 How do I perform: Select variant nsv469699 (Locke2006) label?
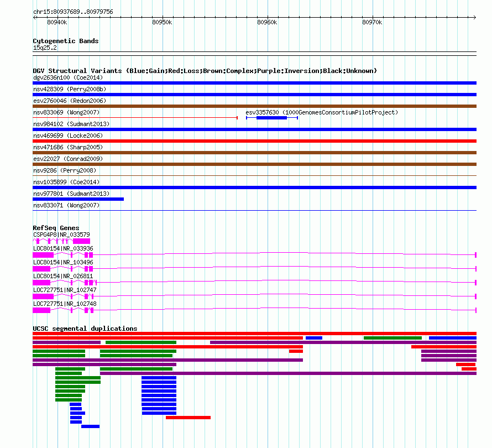point(68,136)
